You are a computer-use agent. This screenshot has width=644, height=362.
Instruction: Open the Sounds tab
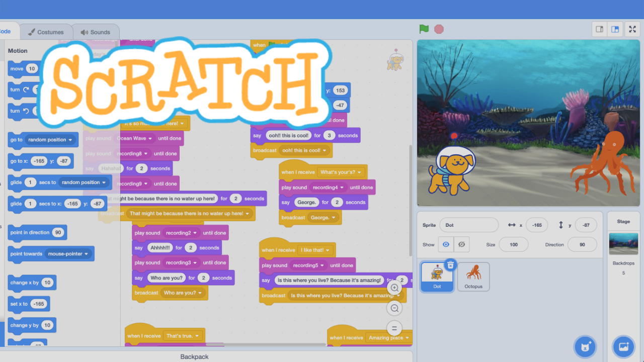pos(96,32)
